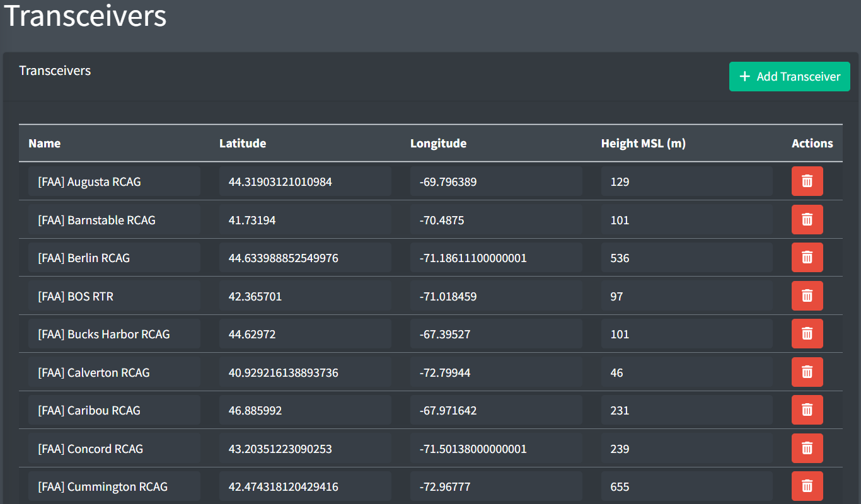The height and width of the screenshot is (504, 861).
Task: Select latitude field 44.31903121010984
Action: (x=305, y=181)
